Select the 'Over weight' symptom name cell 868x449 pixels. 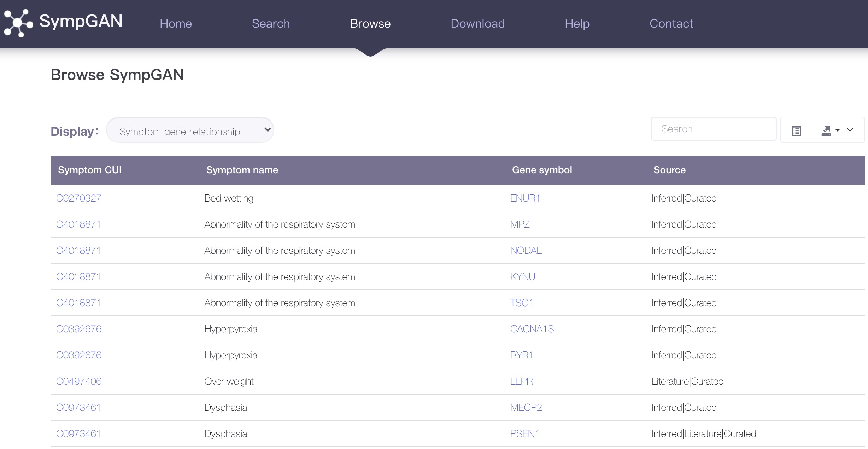coord(229,381)
